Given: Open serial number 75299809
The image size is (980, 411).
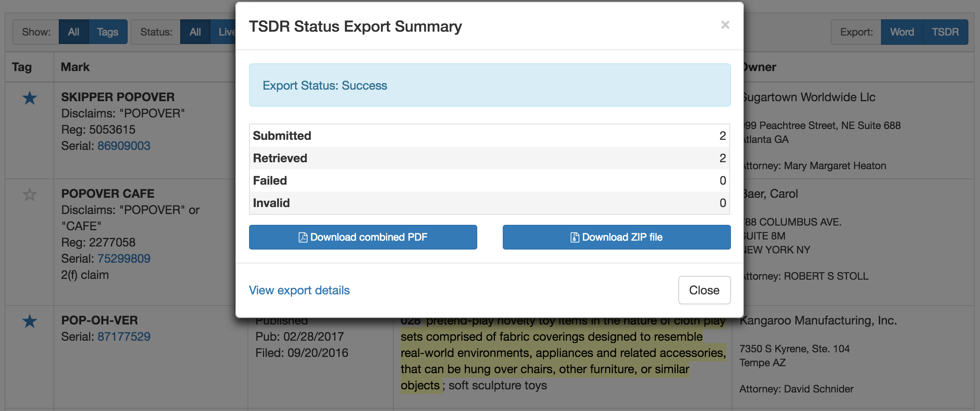Looking at the screenshot, I should (x=124, y=258).
